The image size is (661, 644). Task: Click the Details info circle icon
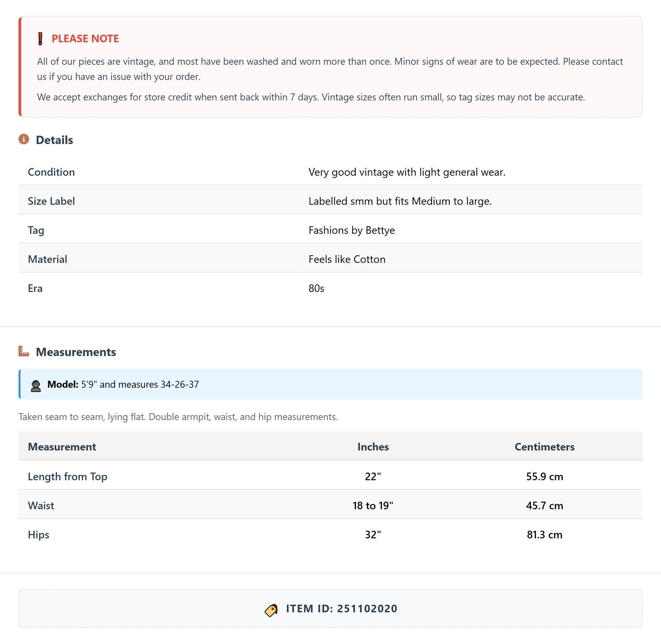tap(24, 139)
